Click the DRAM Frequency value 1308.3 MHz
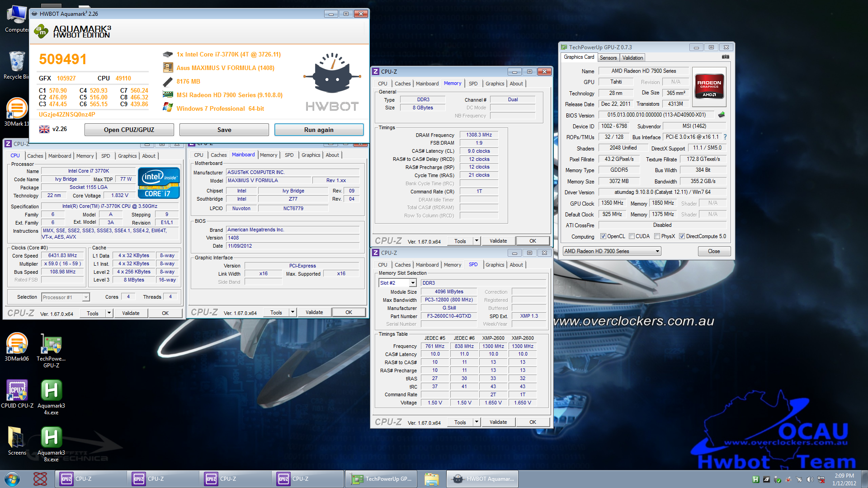The height and width of the screenshot is (488, 868). click(479, 135)
